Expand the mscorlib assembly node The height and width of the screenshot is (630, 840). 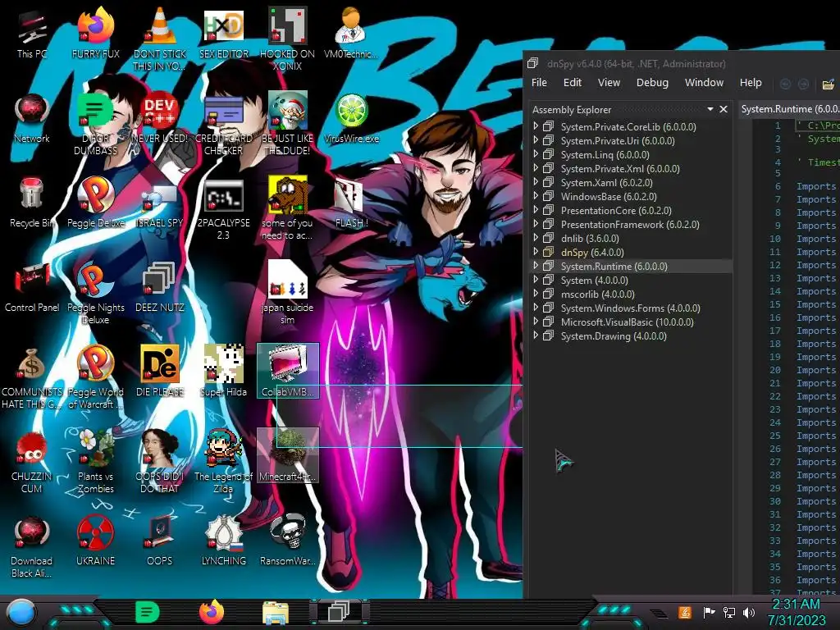point(536,294)
